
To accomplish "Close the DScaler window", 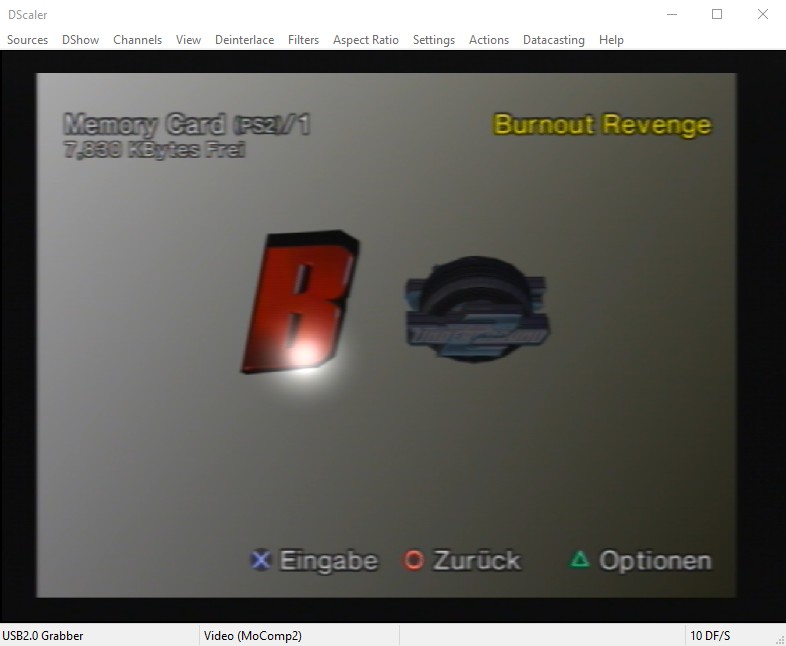I will pos(762,15).
